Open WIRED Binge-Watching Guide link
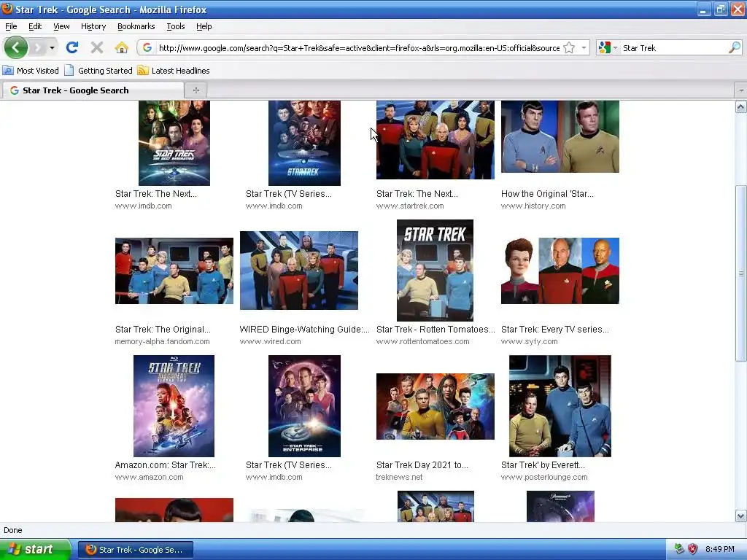The image size is (747, 560). click(x=304, y=330)
